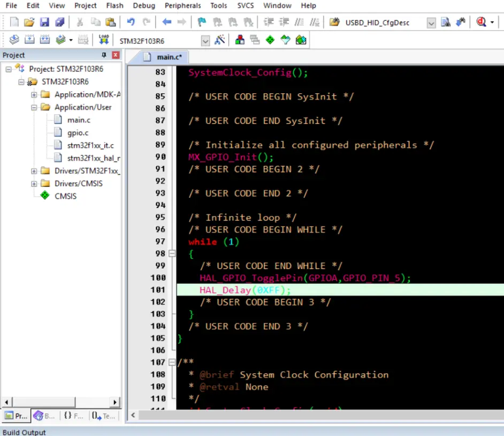Image resolution: width=504 pixels, height=436 pixels.
Task: Navigate backwards with the blue left arrow
Action: point(166,22)
